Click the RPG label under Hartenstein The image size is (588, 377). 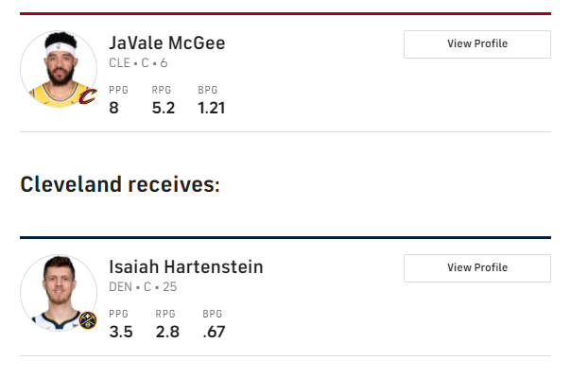[x=165, y=314]
